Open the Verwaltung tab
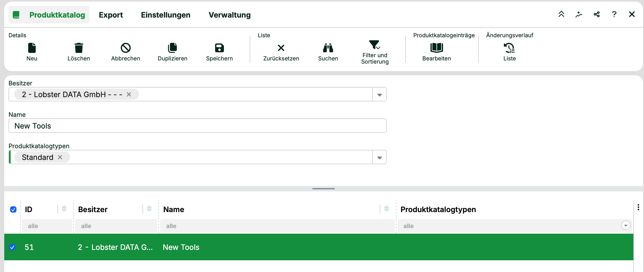This screenshot has width=644, height=272. [x=229, y=15]
